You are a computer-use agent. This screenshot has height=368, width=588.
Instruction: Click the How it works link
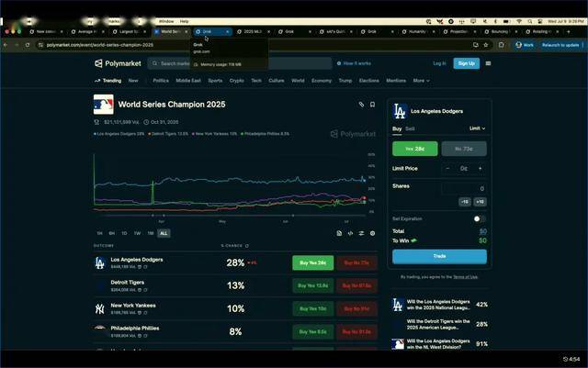click(x=354, y=63)
